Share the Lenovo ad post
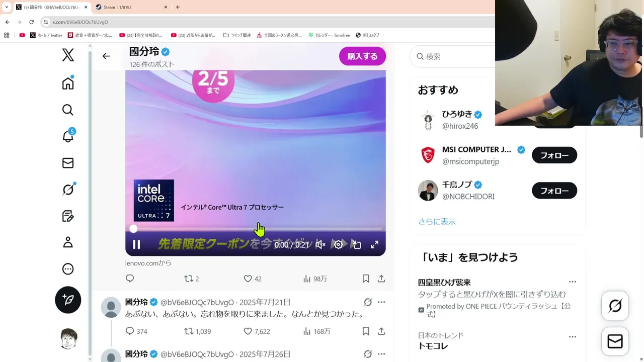The image size is (644, 362). (381, 279)
